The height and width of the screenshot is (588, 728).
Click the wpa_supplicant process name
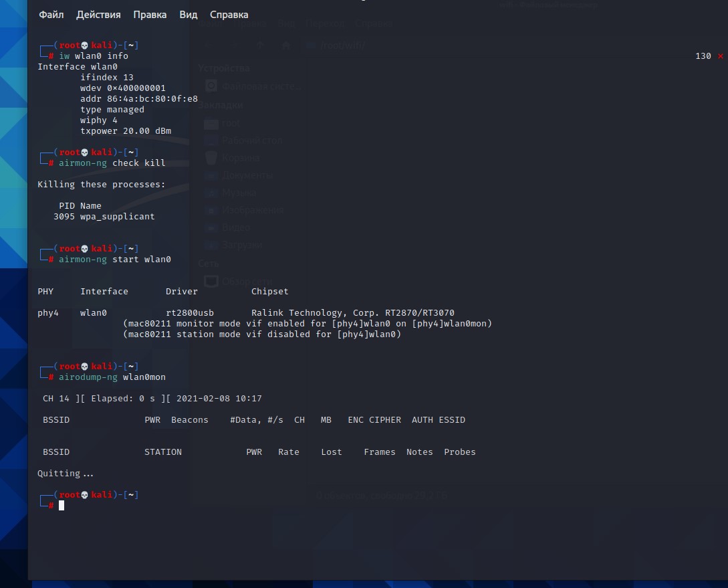pos(117,217)
